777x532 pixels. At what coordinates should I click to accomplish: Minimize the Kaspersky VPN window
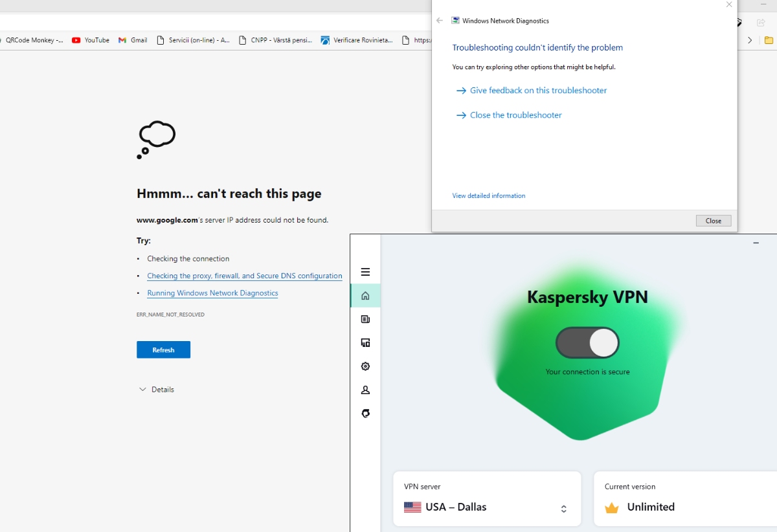click(756, 243)
